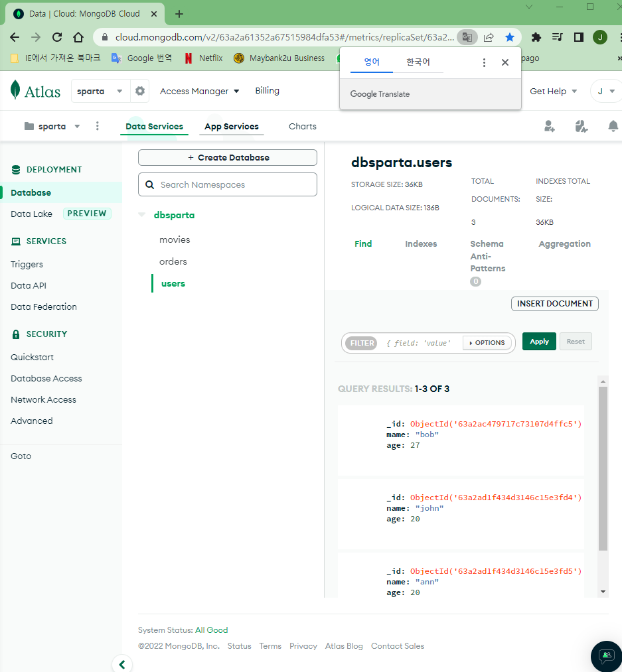Open Netflix bookmark

pyautogui.click(x=204, y=58)
